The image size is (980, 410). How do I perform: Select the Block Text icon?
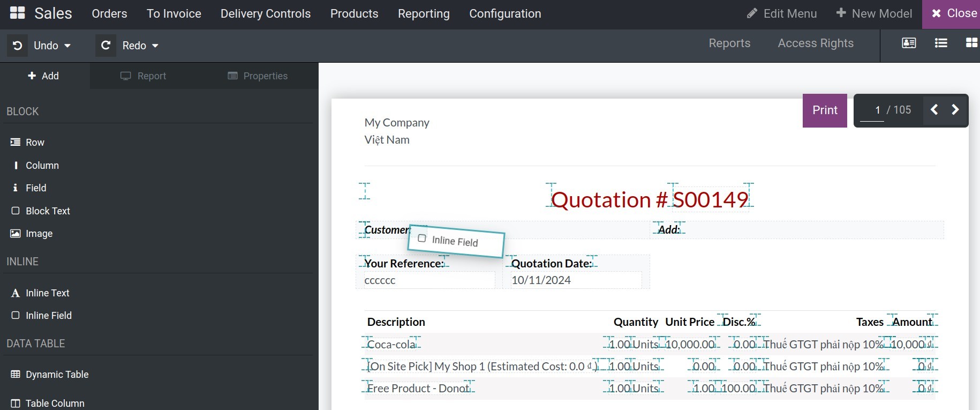click(x=16, y=211)
